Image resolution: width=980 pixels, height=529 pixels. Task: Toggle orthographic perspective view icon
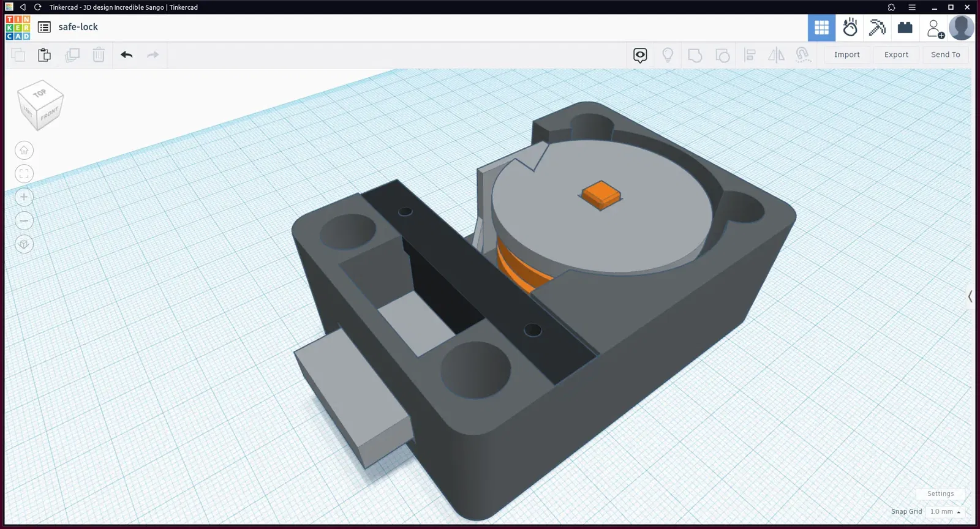[x=24, y=244]
